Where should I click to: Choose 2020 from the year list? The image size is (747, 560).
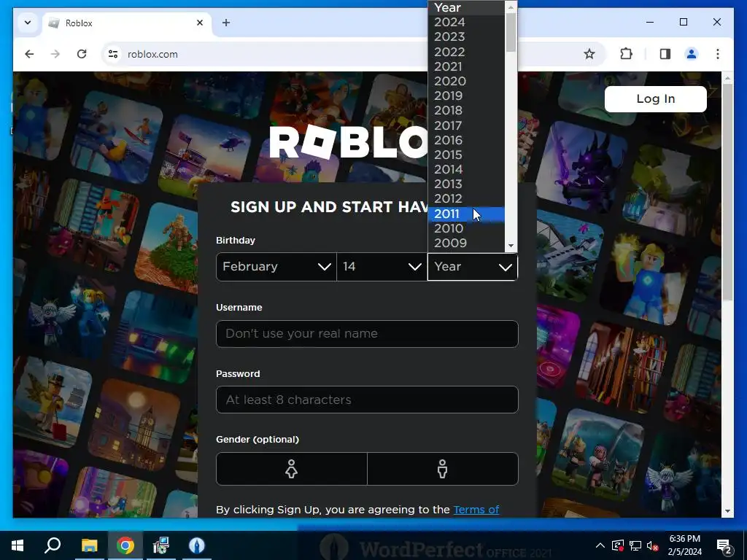click(x=466, y=81)
